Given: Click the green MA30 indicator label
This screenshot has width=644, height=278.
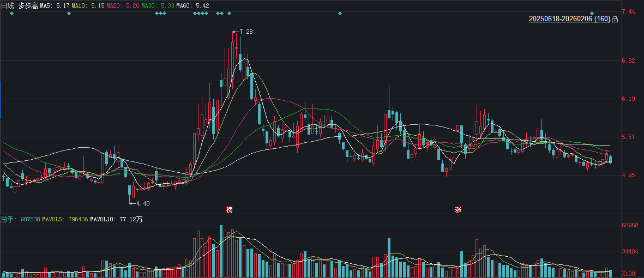Looking at the screenshot, I should [157, 5].
